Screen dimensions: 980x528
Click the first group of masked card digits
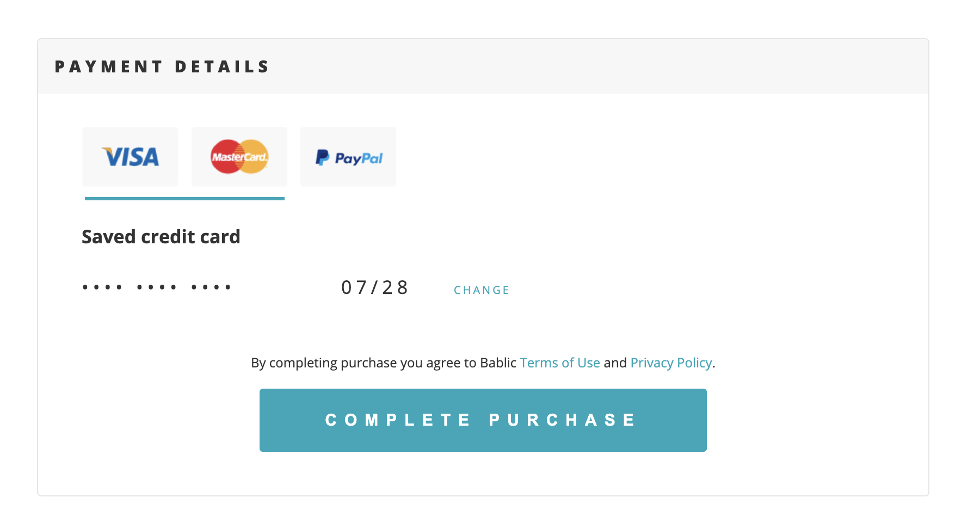tap(102, 287)
